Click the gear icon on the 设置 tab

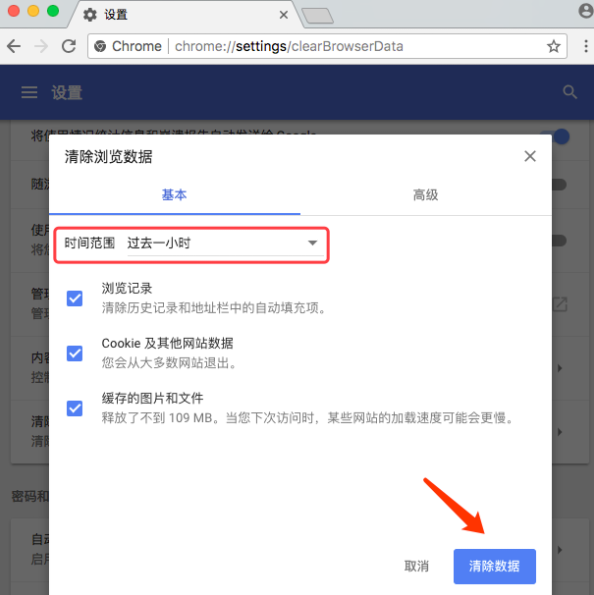coord(90,15)
